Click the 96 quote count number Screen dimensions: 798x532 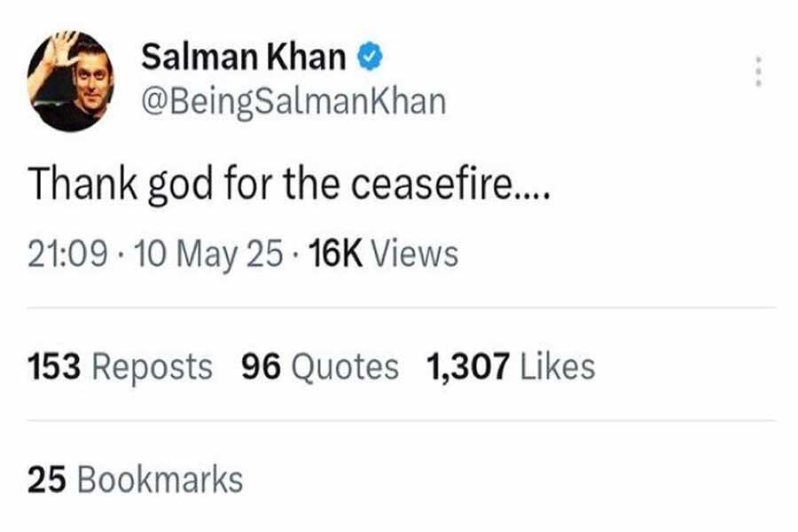pos(262,366)
